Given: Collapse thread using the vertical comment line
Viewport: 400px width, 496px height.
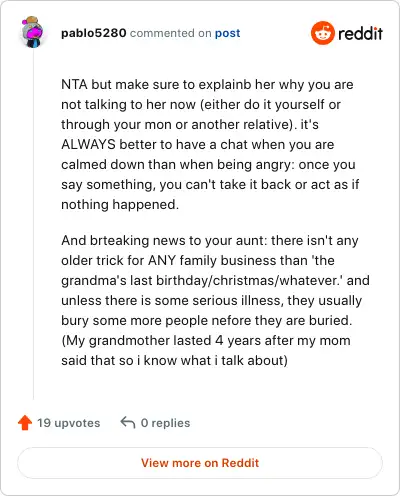Looking at the screenshot, I should click(33, 225).
